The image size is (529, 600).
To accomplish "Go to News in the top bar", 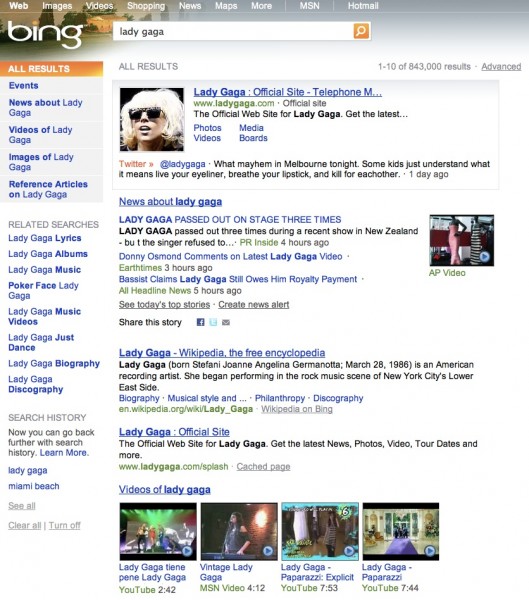I will [190, 6].
